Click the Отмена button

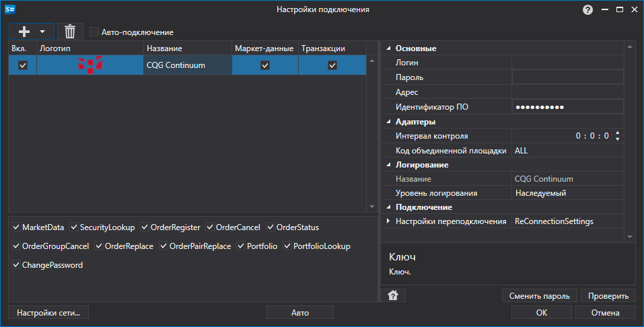tap(606, 313)
